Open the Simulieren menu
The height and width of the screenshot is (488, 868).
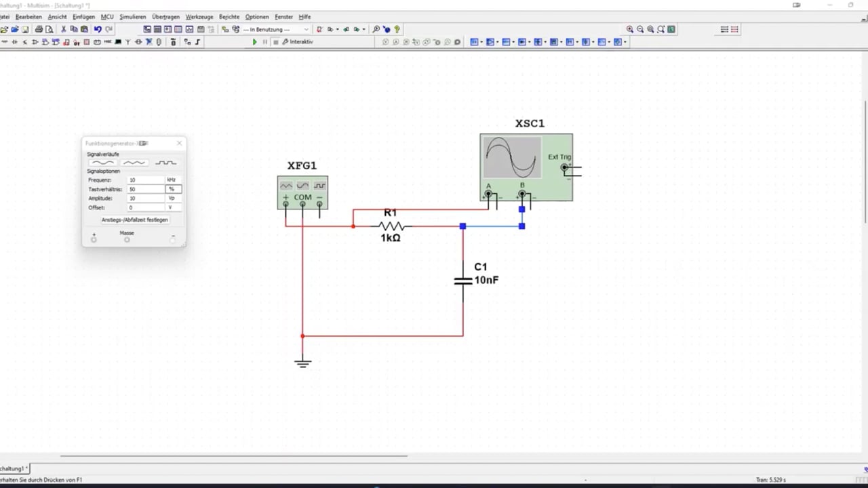tap(132, 16)
